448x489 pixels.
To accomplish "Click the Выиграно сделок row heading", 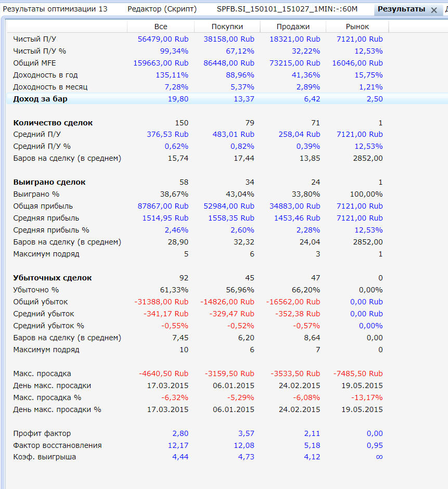I will tap(49, 182).
